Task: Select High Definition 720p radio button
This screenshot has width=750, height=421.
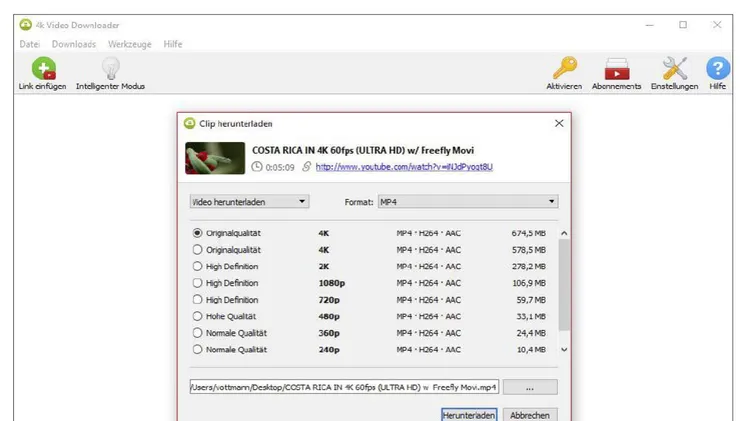Action: pos(197,299)
